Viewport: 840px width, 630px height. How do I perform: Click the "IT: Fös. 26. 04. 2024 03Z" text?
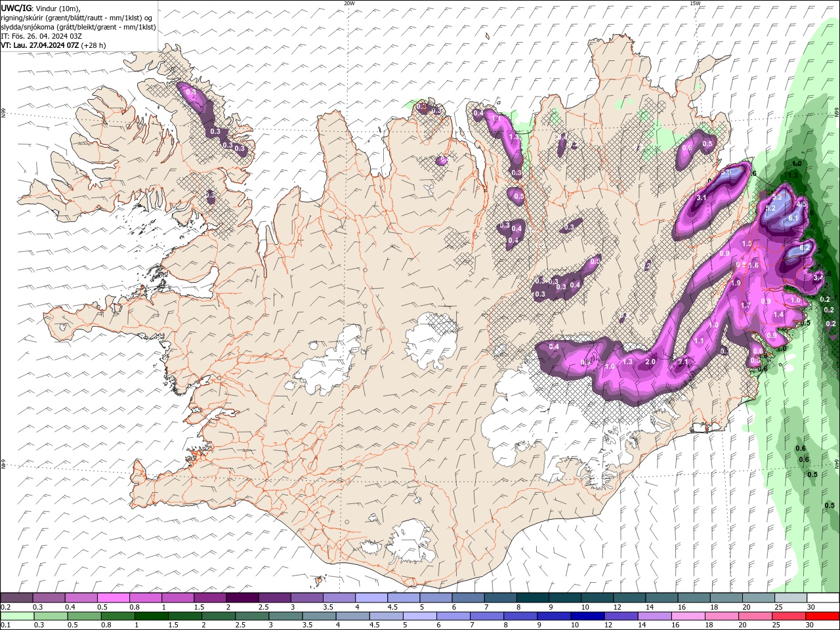[41, 36]
